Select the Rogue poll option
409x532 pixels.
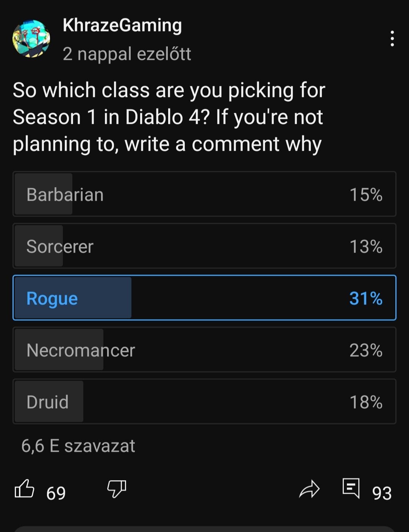coord(204,298)
